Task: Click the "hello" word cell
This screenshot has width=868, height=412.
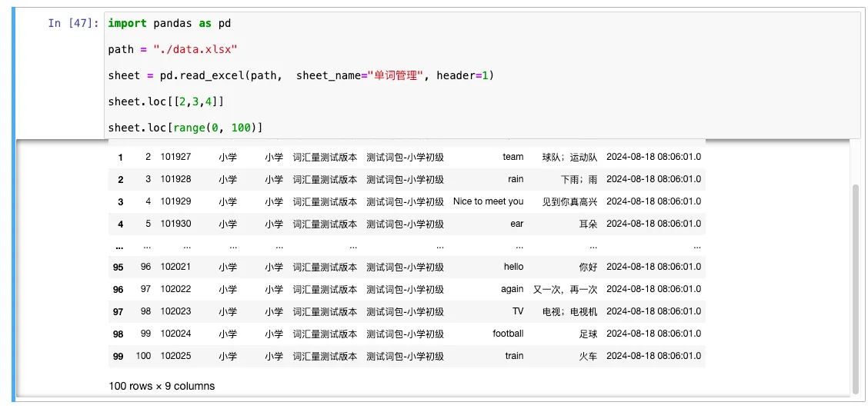Action: coord(513,267)
